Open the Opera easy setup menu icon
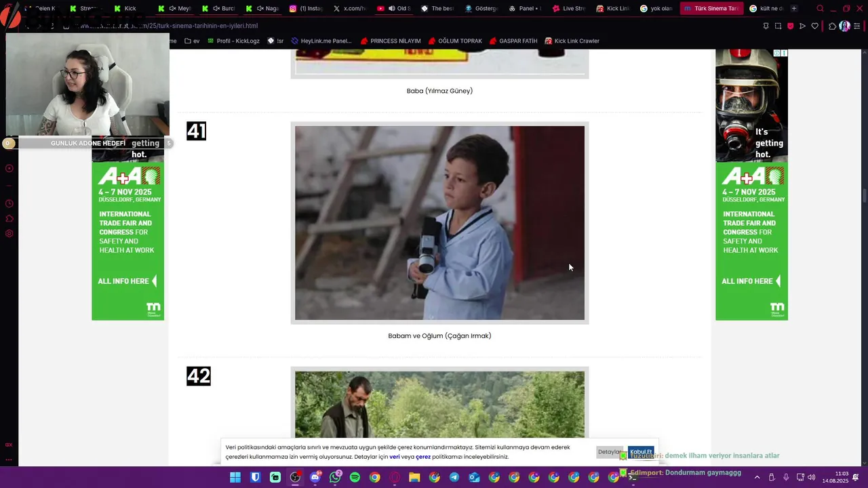The image size is (868, 488). tap(857, 26)
